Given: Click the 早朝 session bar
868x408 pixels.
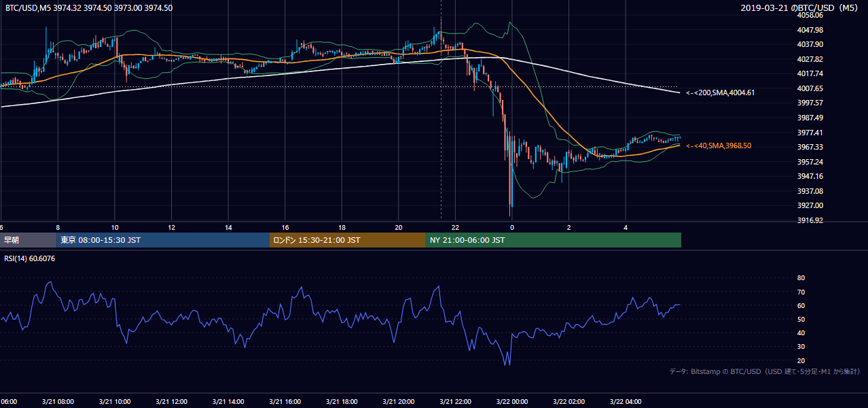Looking at the screenshot, I should click(x=29, y=240).
